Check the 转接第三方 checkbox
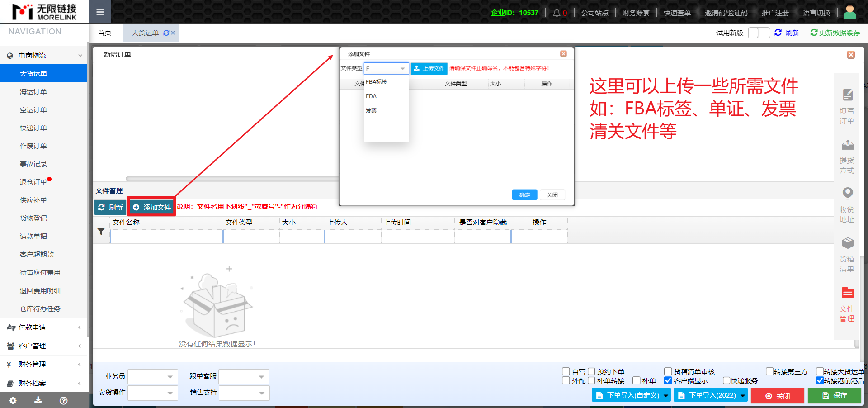 pos(769,371)
